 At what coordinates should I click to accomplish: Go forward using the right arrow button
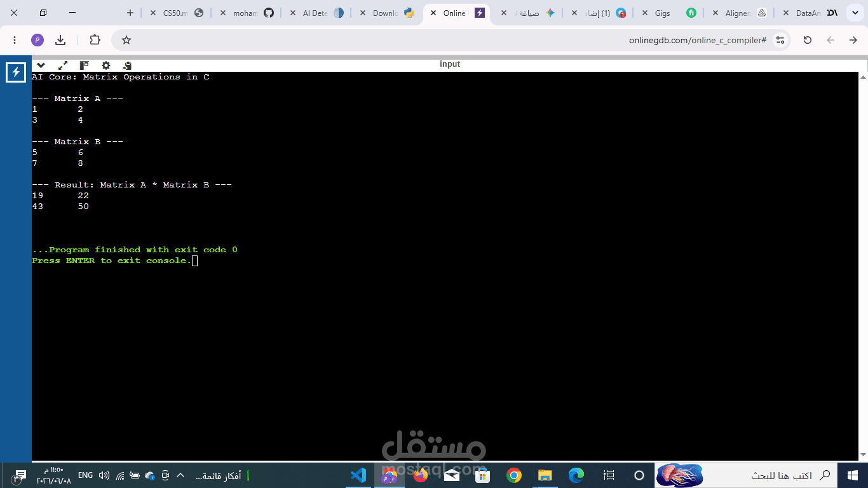pos(853,40)
